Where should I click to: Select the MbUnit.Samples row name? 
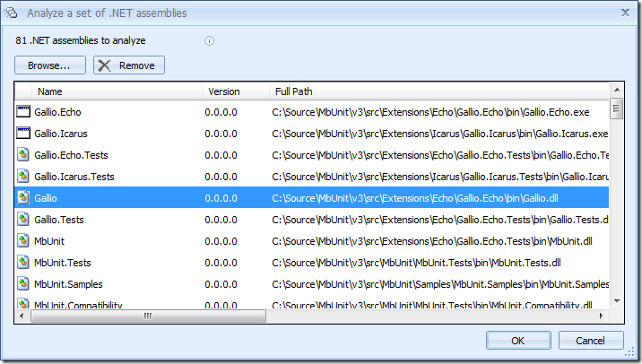tap(68, 284)
